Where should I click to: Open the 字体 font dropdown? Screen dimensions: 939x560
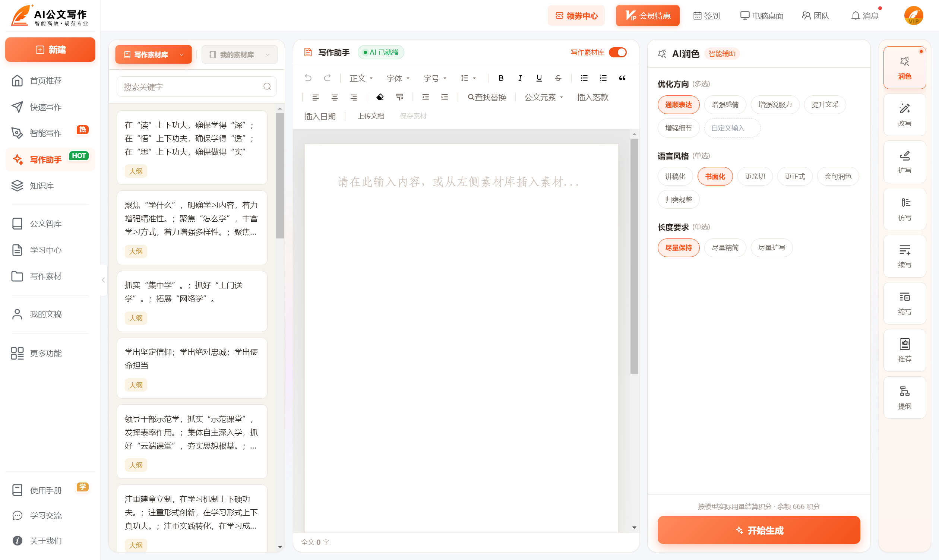(x=398, y=78)
